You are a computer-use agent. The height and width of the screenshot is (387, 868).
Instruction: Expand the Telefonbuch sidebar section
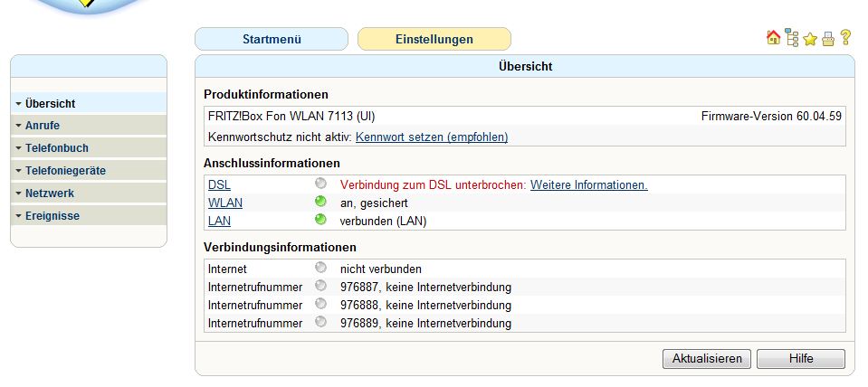point(89,148)
